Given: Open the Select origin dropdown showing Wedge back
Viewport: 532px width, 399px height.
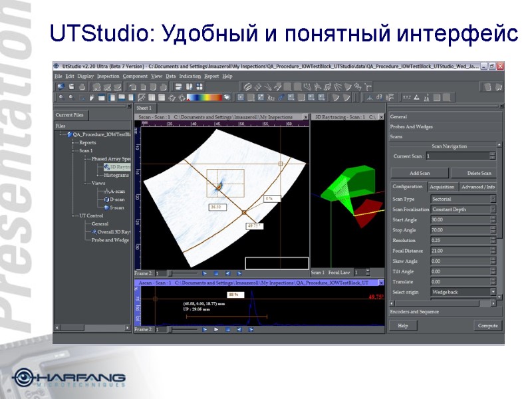Looking at the screenshot, I should click(x=493, y=292).
